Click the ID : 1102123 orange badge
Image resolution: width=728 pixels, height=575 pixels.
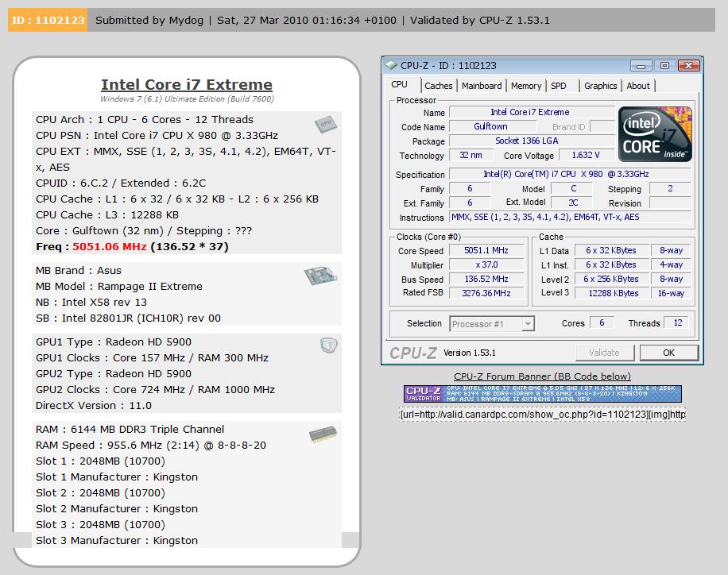[48, 21]
